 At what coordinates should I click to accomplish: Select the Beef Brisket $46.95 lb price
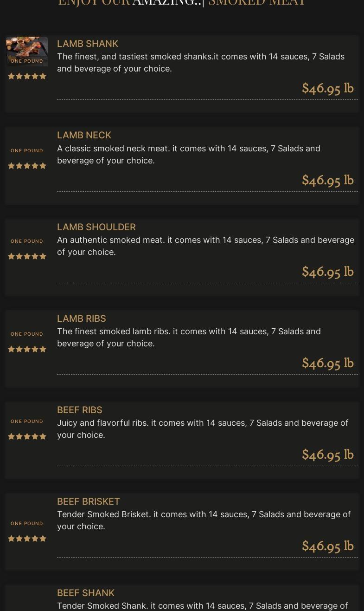(x=327, y=546)
